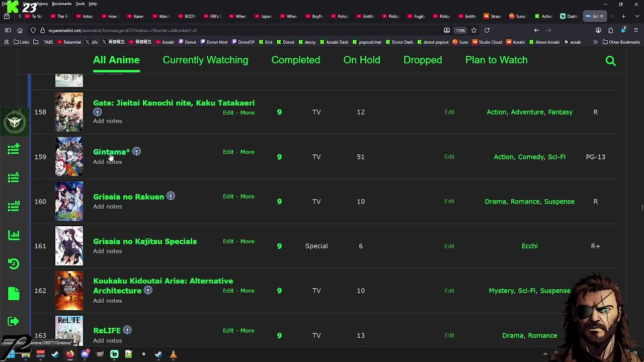Open the Grisaia no Kajitsu Specials link

click(145, 241)
